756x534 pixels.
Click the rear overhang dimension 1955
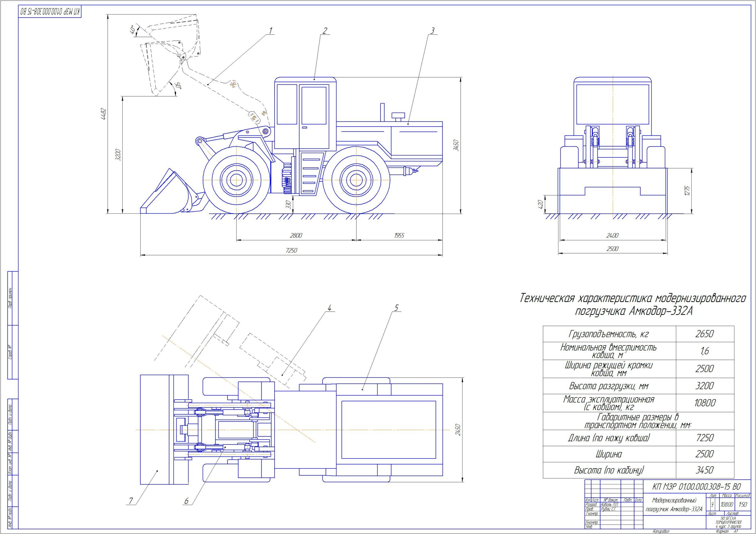(x=399, y=235)
